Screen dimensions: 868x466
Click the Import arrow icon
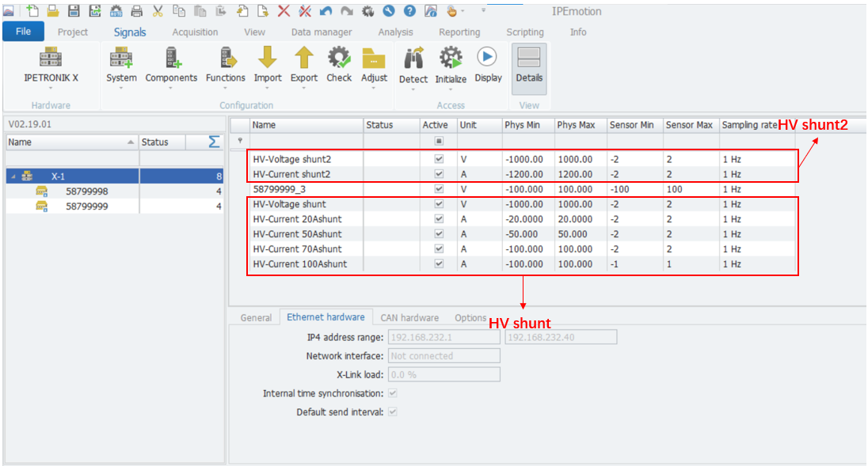[x=268, y=58]
